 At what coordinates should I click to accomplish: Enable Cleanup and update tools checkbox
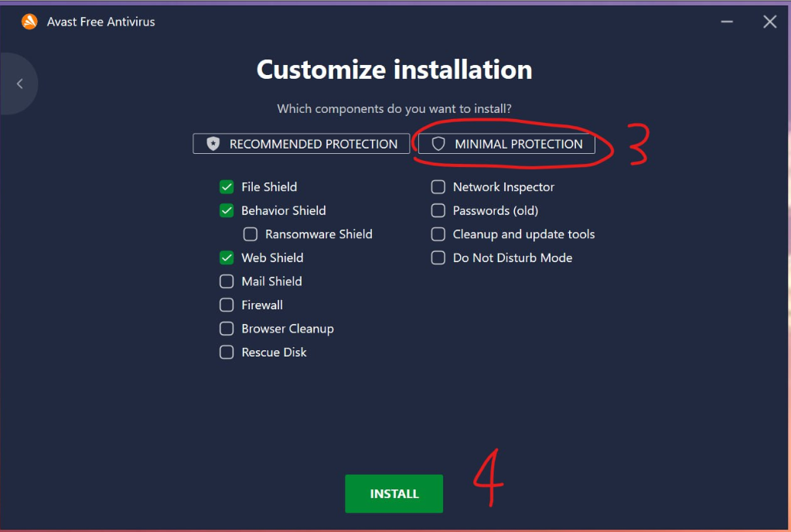pos(438,234)
